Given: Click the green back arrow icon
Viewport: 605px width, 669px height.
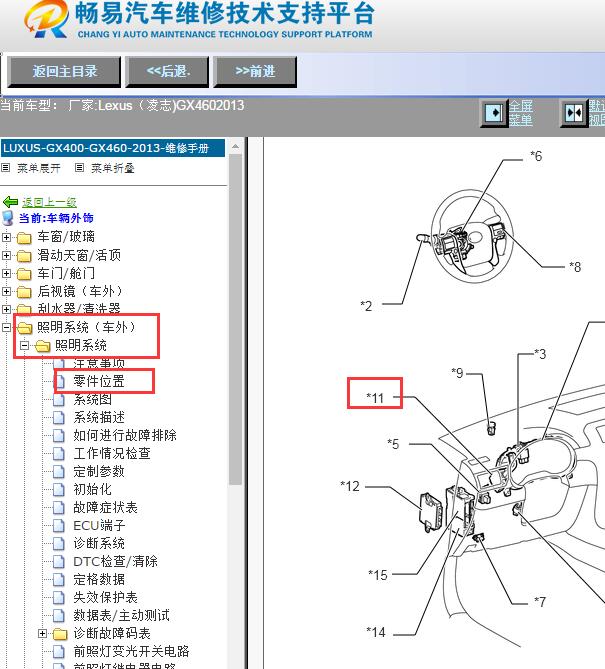Looking at the screenshot, I should tap(10, 202).
